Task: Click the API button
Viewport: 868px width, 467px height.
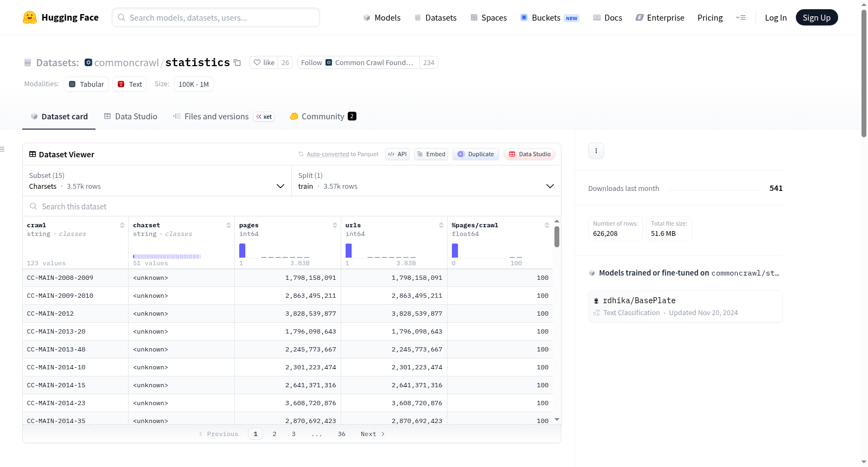Action: pos(398,154)
